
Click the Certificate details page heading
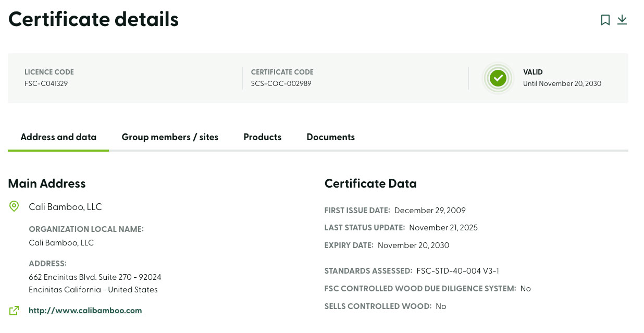(93, 20)
